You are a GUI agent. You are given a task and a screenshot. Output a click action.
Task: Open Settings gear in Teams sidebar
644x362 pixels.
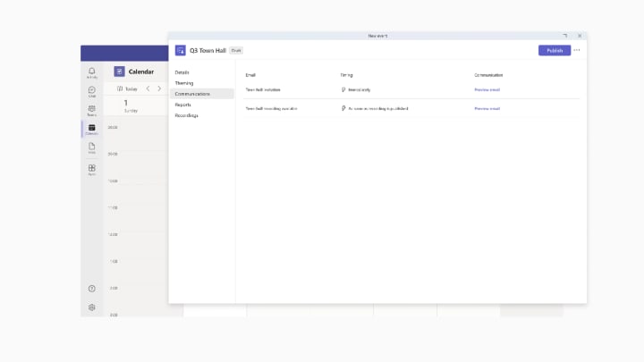pyautogui.click(x=92, y=307)
